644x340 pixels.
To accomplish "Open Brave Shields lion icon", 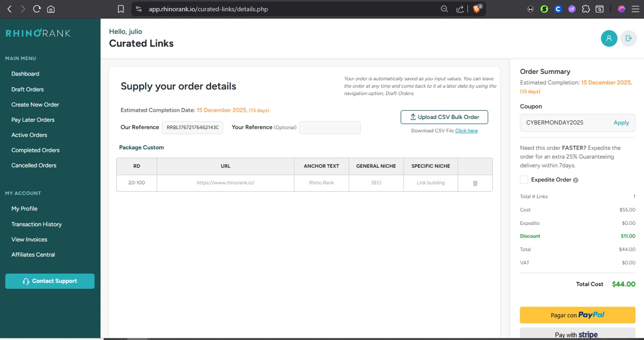I will pos(477,9).
